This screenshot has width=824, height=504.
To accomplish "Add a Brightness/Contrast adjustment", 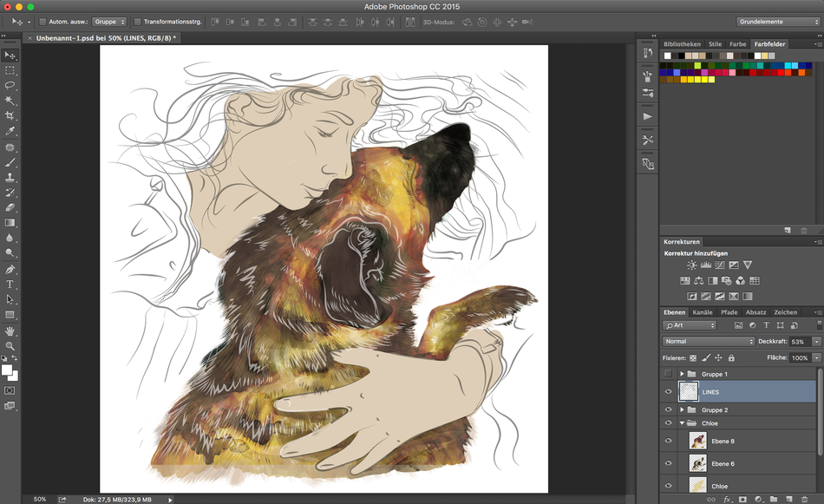I will tap(691, 265).
